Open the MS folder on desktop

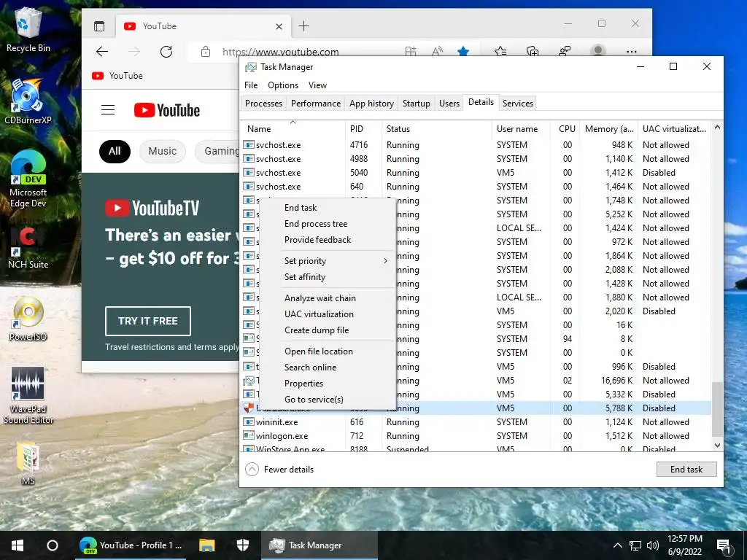[x=28, y=464]
